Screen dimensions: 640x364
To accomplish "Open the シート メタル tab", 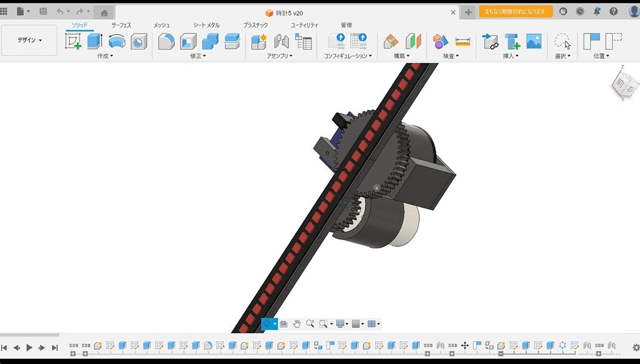I will (x=206, y=25).
